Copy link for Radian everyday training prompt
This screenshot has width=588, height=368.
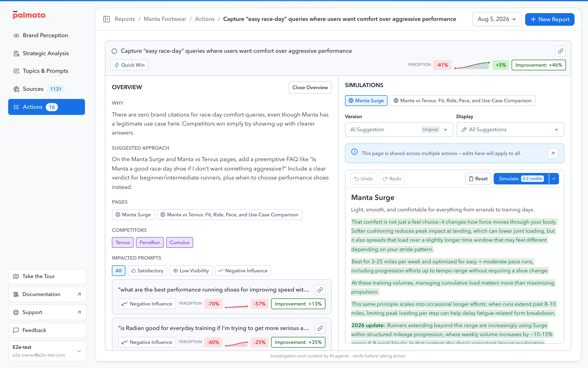[320, 328]
